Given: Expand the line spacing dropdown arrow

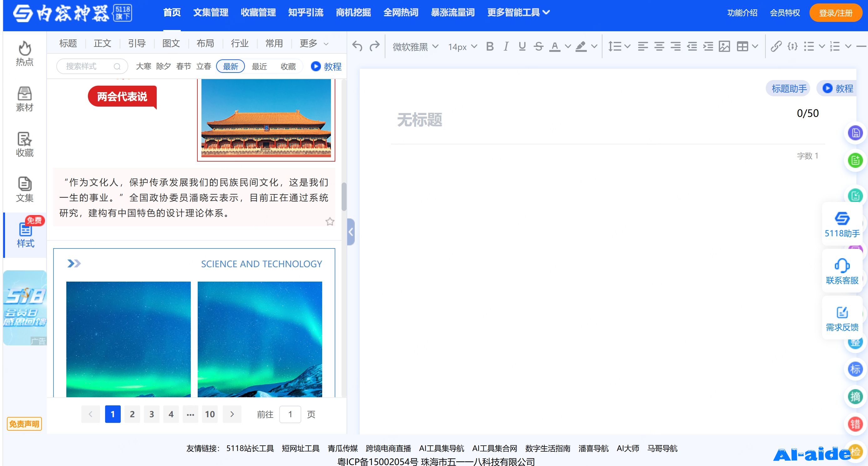Looking at the screenshot, I should [x=627, y=46].
